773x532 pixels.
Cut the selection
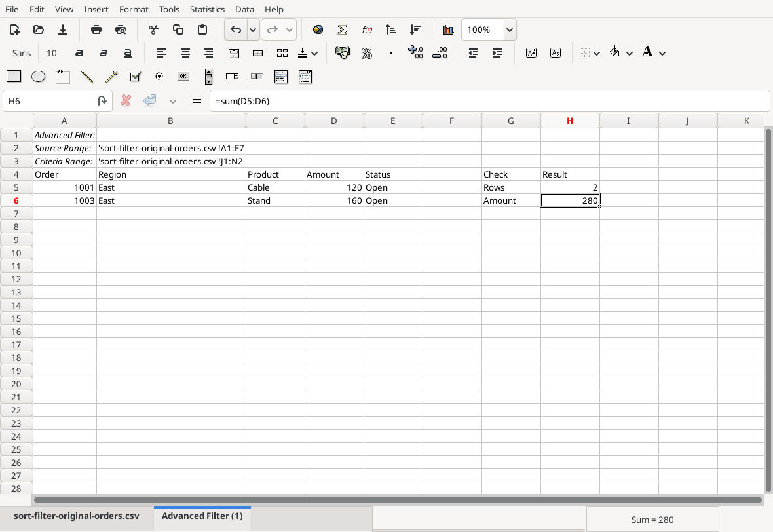154,29
